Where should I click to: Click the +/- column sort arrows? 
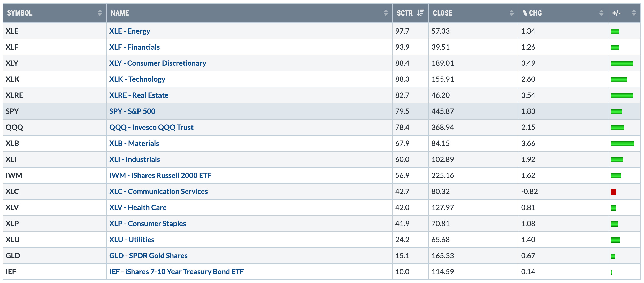click(634, 13)
